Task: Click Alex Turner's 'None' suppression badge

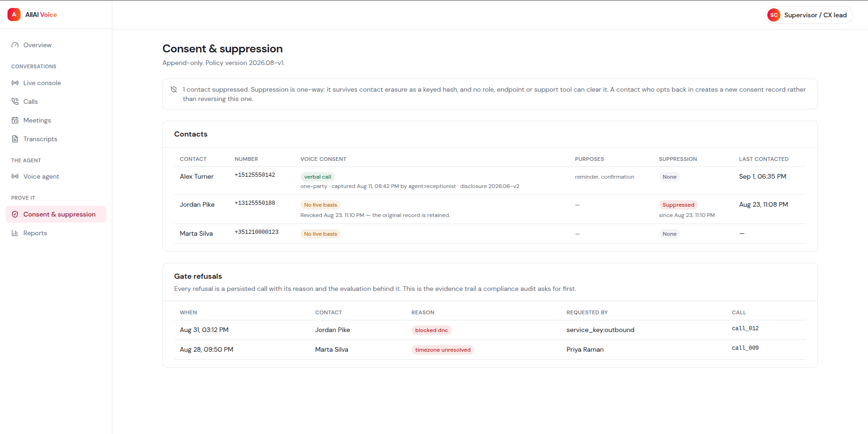Action: [669, 177]
